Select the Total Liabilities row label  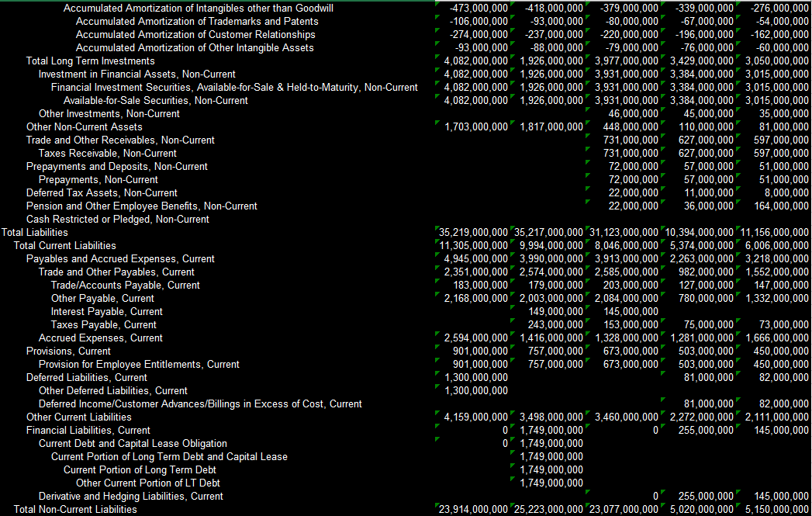[x=35, y=232]
